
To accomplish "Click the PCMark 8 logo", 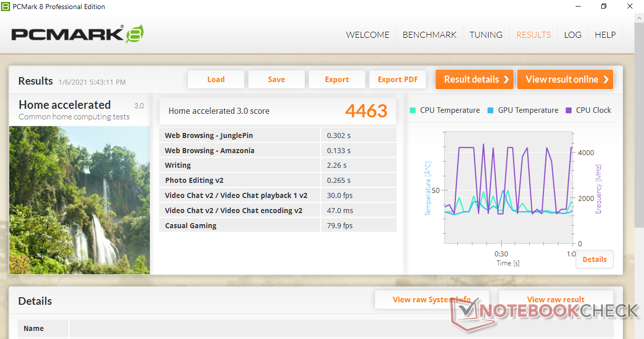I will tap(77, 34).
